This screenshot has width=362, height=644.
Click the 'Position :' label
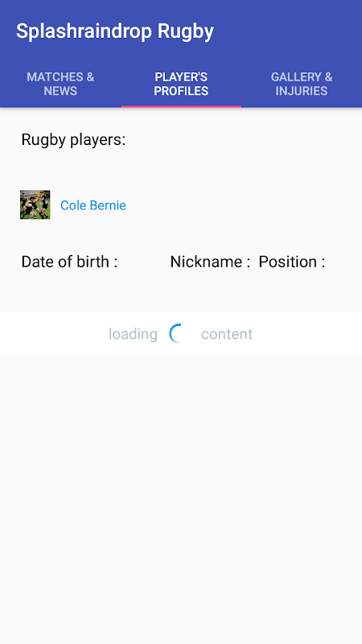(292, 262)
